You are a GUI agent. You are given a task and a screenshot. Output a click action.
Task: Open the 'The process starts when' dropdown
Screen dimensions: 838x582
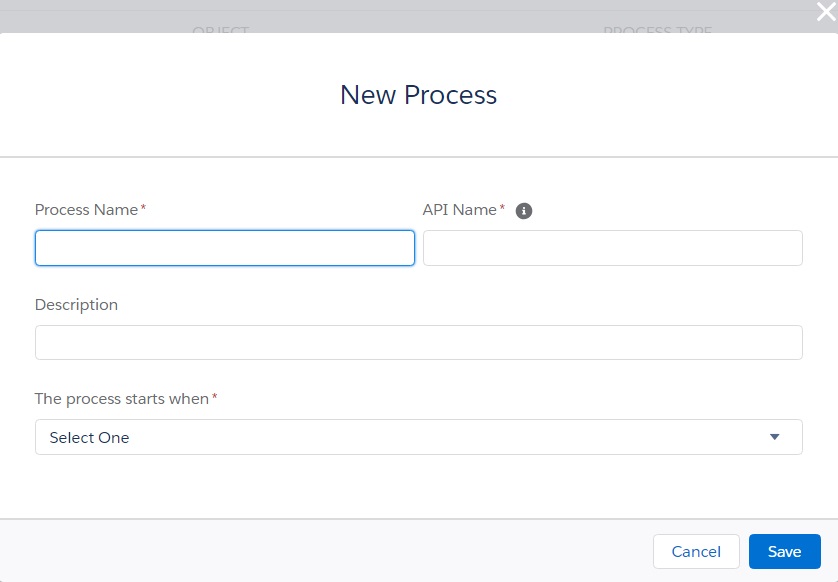click(419, 437)
